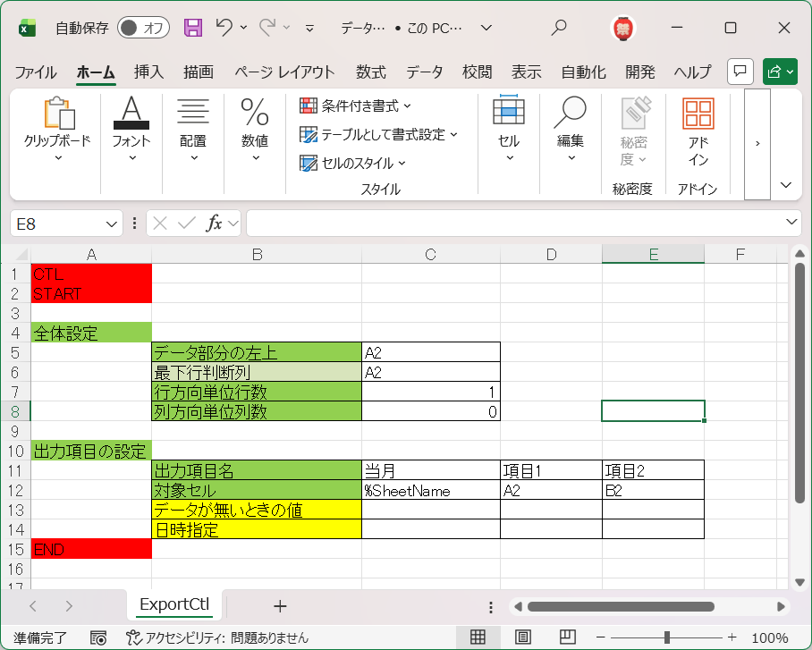Select cell containing %SheetName
The image size is (812, 650).
pos(431,490)
